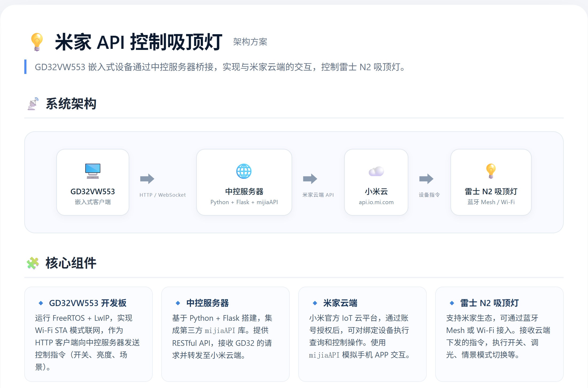Click the 系统架构 section heading
The image size is (588, 388).
click(71, 104)
